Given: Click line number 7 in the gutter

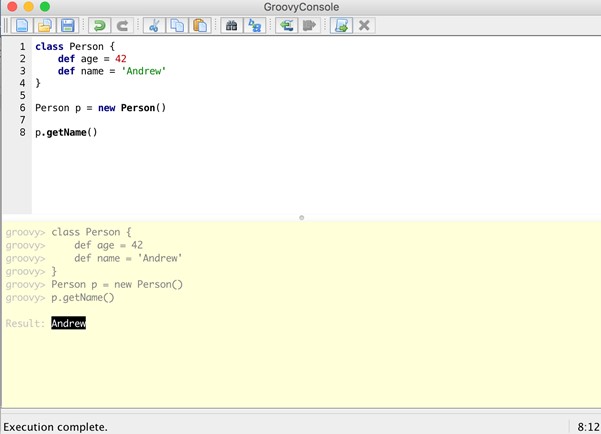Looking at the screenshot, I should click(23, 120).
